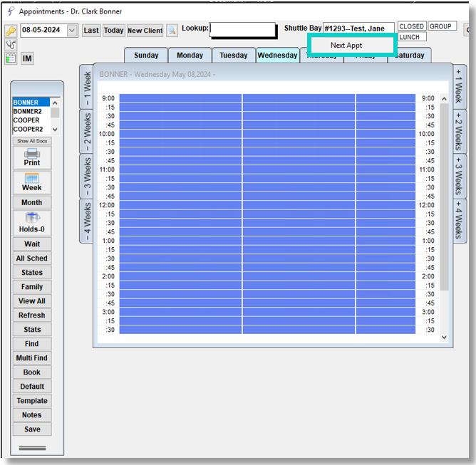Image resolution: width=476 pixels, height=465 pixels.
Task: Click the magnifier search icon beside New Client
Action: tap(172, 31)
